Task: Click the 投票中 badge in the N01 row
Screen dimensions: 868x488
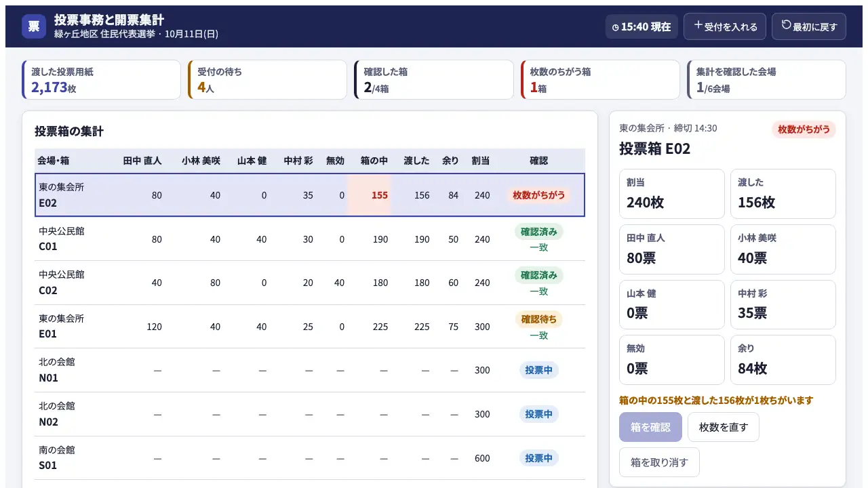Action: [538, 370]
